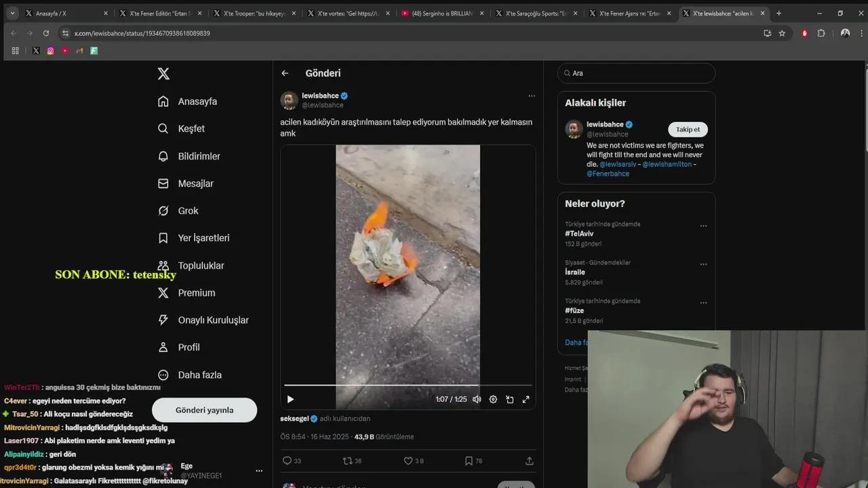The image size is (868, 488).
Task: Open the three-dot menu on the post
Action: (532, 96)
